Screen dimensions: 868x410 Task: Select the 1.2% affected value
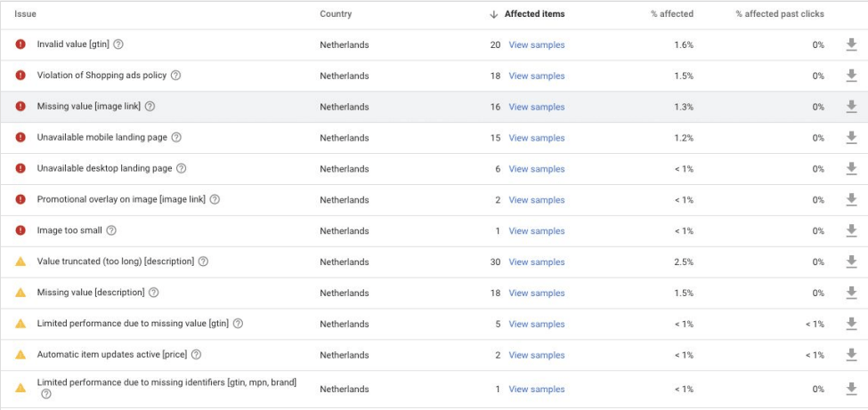684,138
